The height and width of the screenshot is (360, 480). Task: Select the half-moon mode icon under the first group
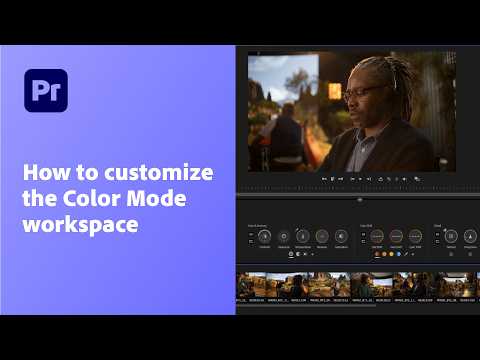298,254
